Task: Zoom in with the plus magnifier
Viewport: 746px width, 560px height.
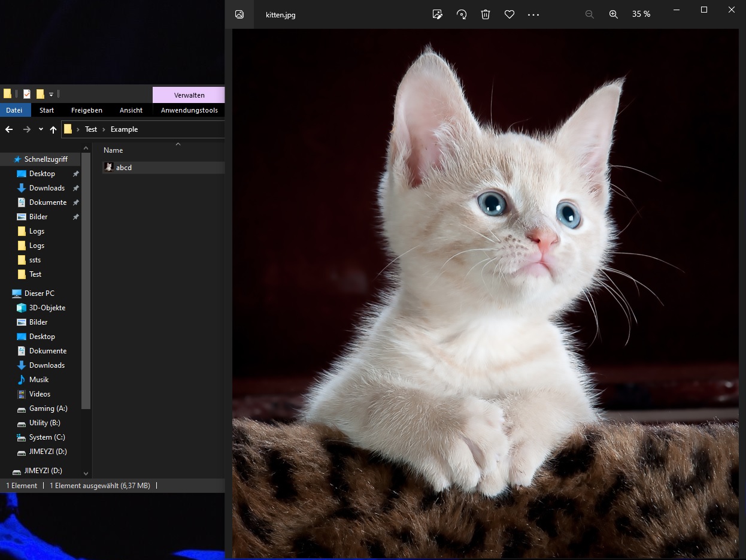Action: pyautogui.click(x=614, y=14)
